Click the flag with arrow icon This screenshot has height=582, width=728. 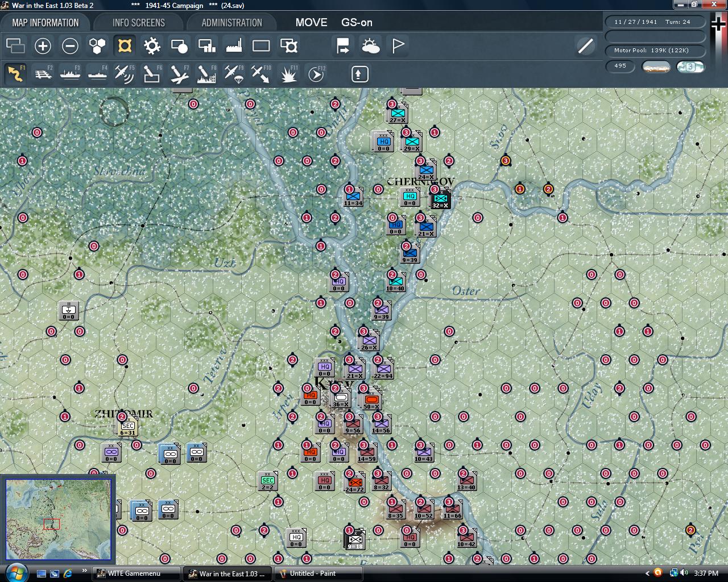coord(343,46)
